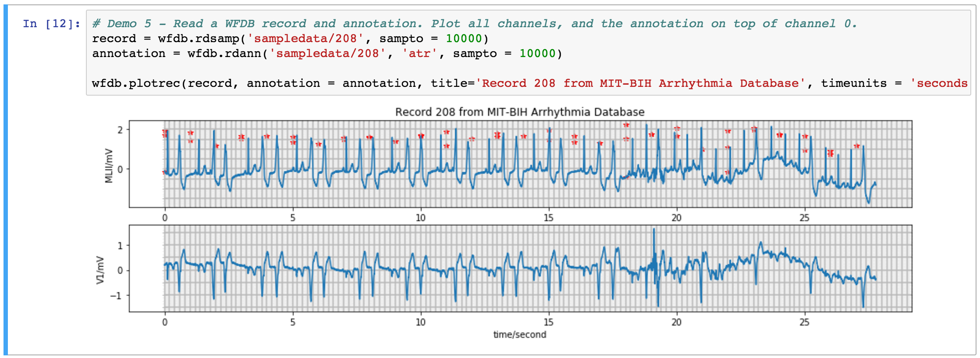Screen dimensions: 980x358
Task: Click the 'atr' string in code
Action: pyautogui.click(x=419, y=54)
